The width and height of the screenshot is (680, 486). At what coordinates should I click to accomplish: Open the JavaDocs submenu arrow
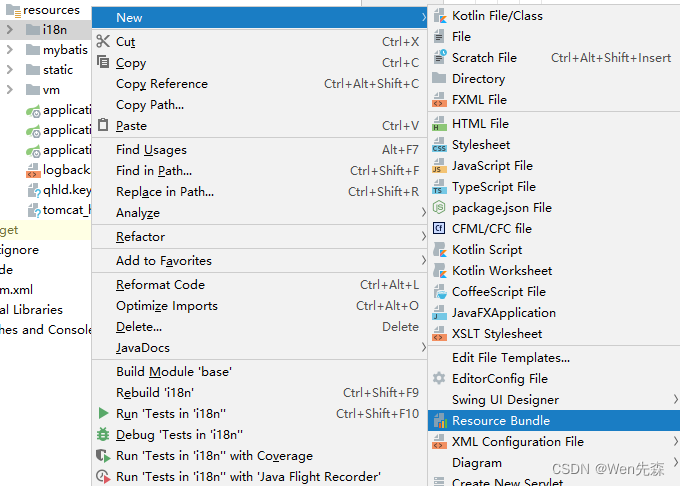(x=423, y=347)
